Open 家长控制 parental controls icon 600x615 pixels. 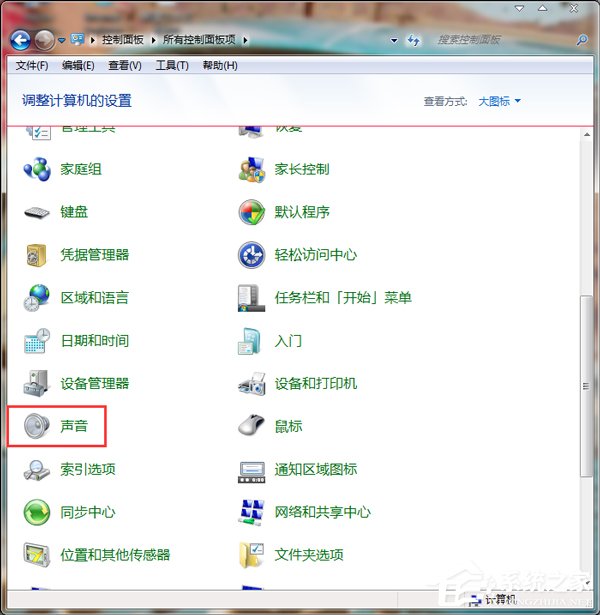[x=251, y=169]
